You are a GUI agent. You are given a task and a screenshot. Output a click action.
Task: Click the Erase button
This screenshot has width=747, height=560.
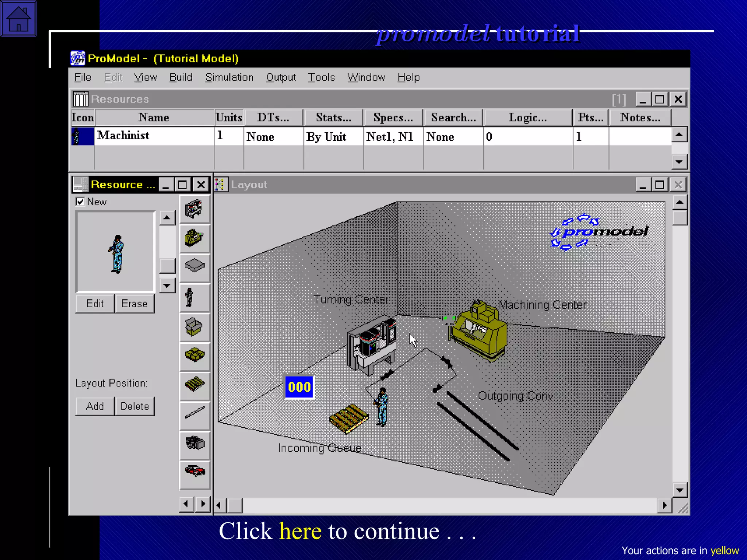tap(134, 303)
